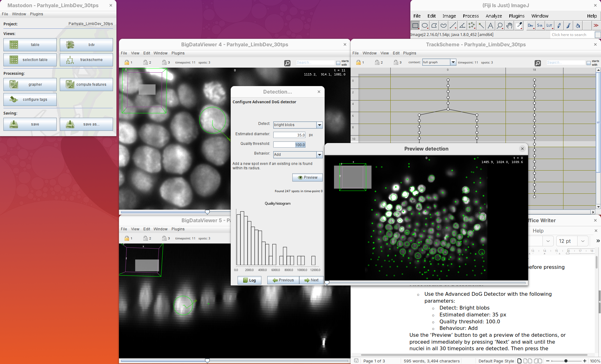Click the BigDataViewer 4 timepoint slider handle

pos(207,212)
